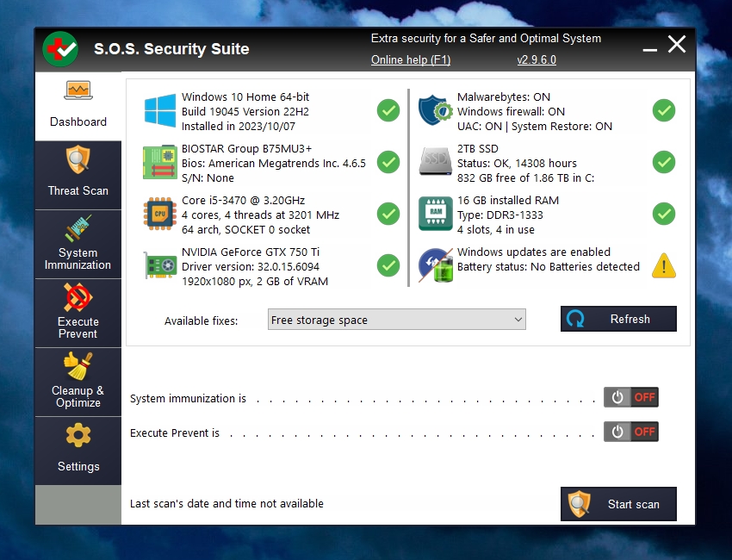Click the Refresh button
732x560 pixels.
[618, 319]
